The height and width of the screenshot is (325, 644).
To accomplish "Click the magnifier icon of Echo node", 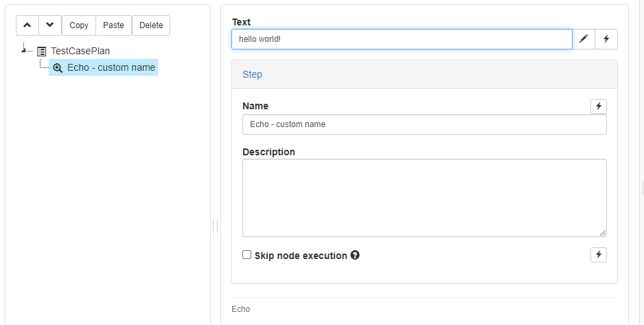I will [x=58, y=68].
